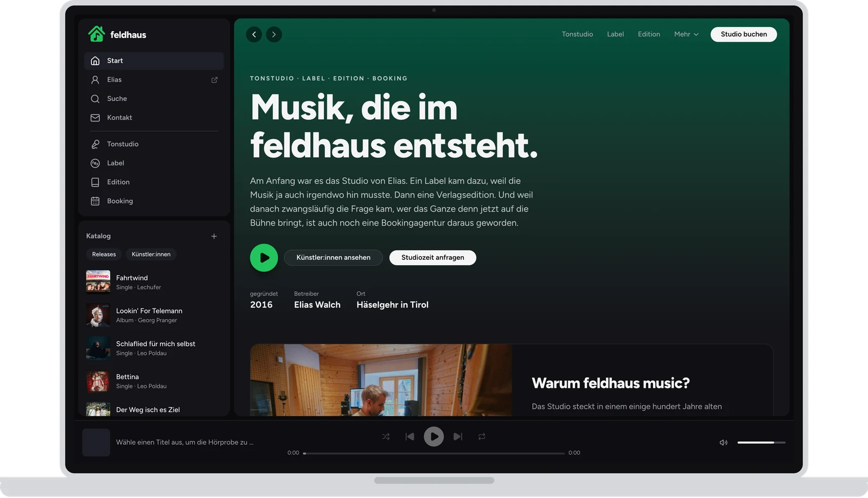This screenshot has height=498, width=868.
Task: Mute audio with the speaker icon
Action: (723, 443)
